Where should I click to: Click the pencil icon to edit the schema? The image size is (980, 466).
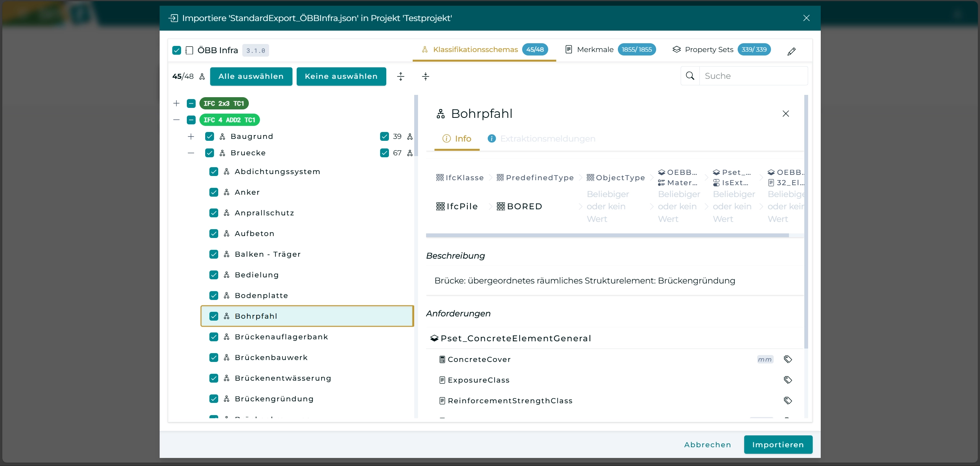point(792,51)
